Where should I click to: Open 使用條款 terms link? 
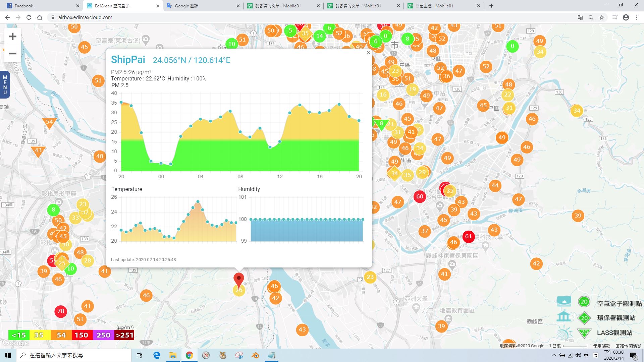pyautogui.click(x=601, y=346)
